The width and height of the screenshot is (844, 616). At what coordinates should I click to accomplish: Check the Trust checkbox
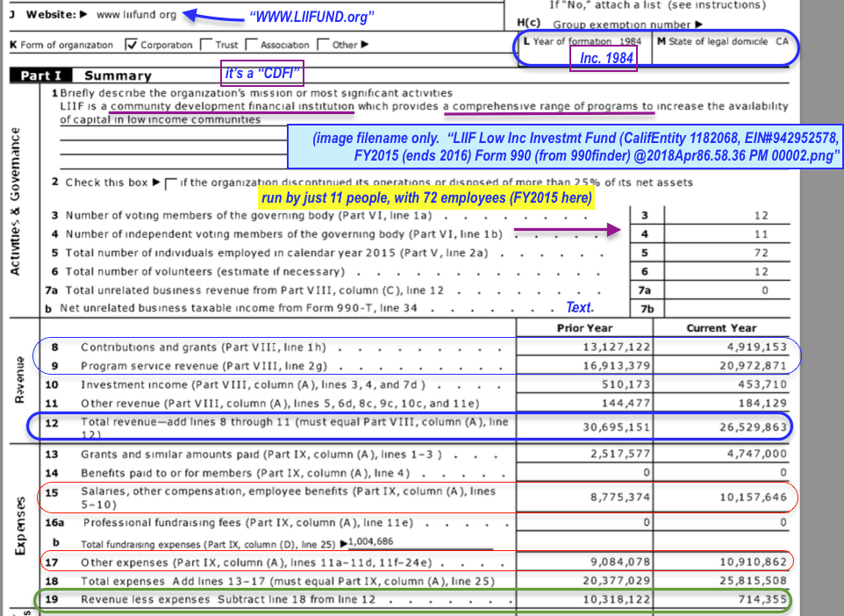coord(206,45)
